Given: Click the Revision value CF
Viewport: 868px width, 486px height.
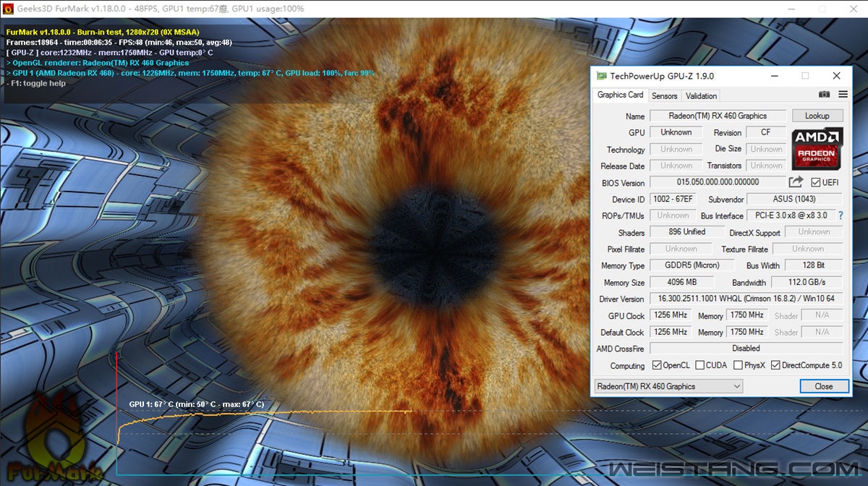Looking at the screenshot, I should point(766,132).
